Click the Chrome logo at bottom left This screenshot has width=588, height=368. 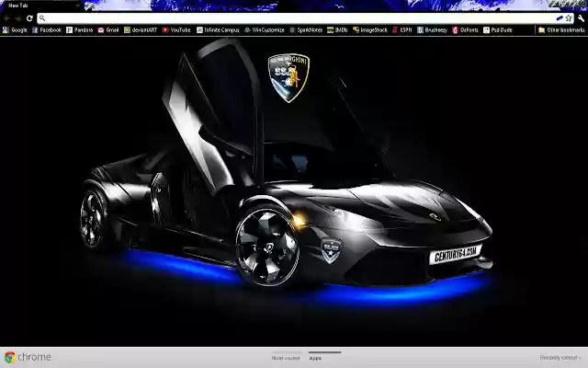(x=28, y=357)
